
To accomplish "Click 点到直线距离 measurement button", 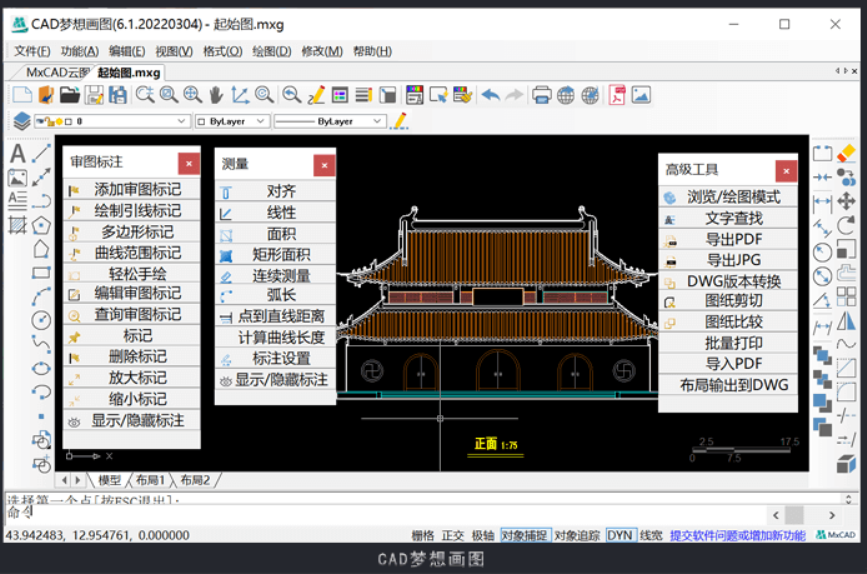I will click(275, 316).
